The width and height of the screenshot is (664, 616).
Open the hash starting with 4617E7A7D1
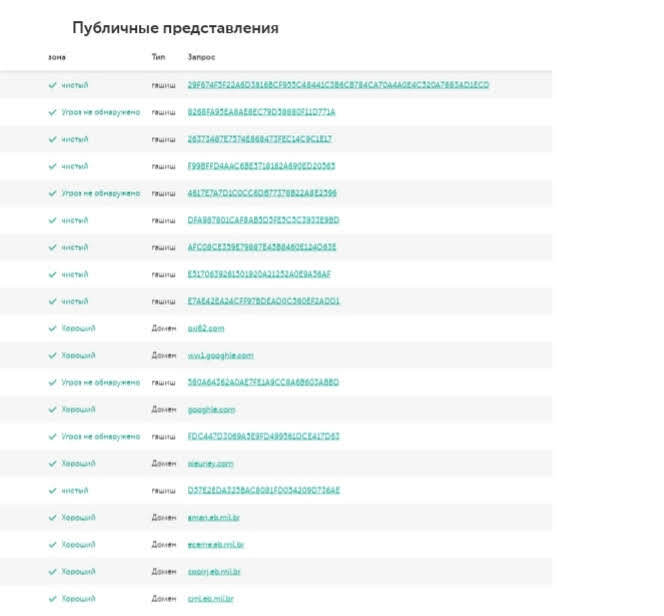coord(262,193)
